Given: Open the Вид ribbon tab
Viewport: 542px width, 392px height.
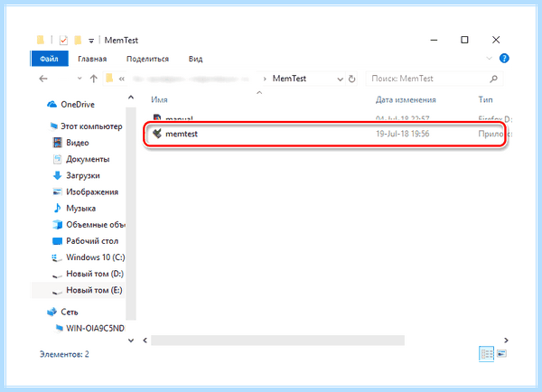Looking at the screenshot, I should pos(195,59).
